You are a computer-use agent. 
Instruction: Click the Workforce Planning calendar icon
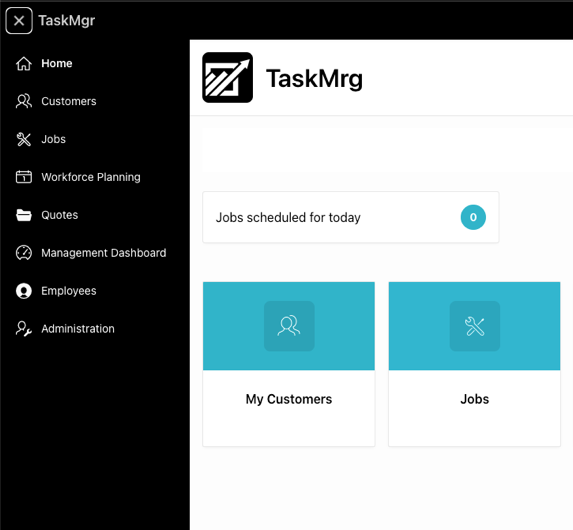pos(24,177)
